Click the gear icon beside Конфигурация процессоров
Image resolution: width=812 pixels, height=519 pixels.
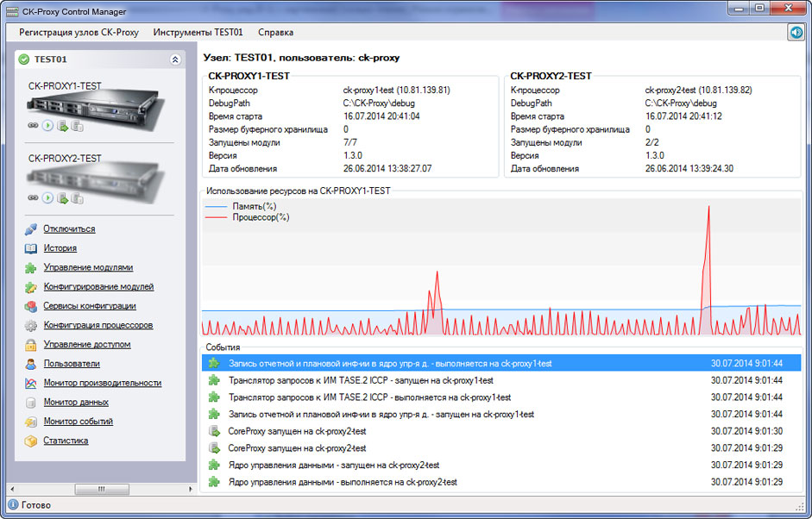pos(30,326)
